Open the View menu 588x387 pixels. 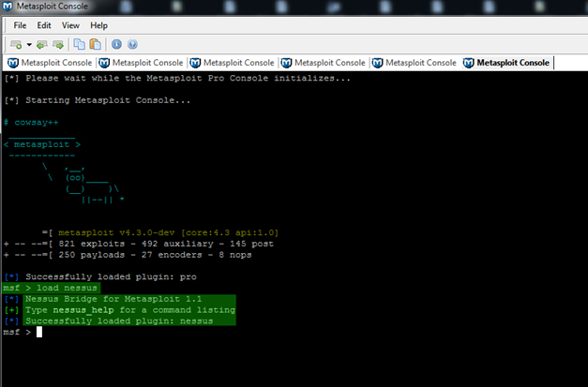pos(70,25)
